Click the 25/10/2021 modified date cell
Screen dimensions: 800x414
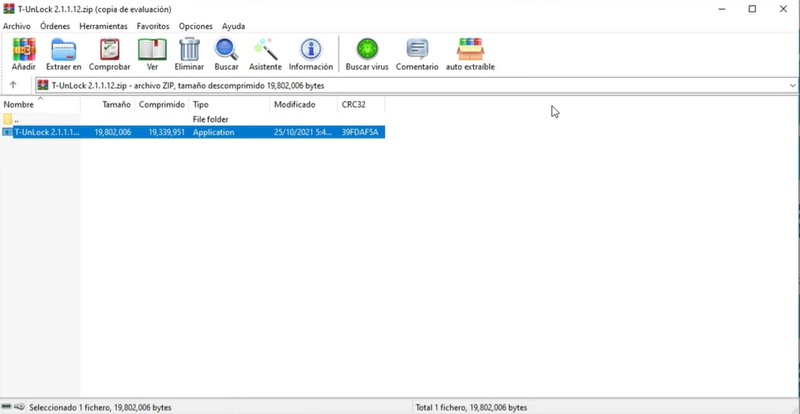click(303, 132)
